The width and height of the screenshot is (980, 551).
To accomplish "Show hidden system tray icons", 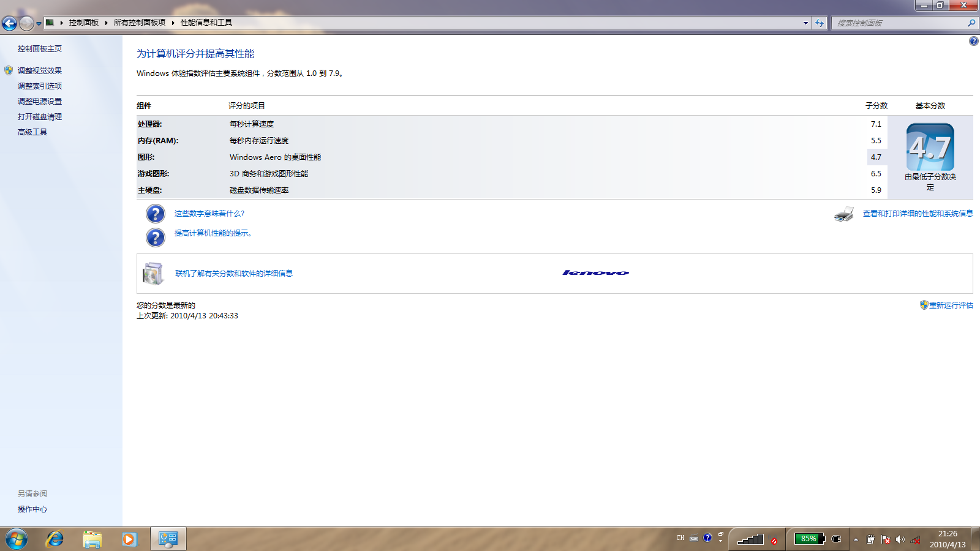I will click(x=856, y=539).
